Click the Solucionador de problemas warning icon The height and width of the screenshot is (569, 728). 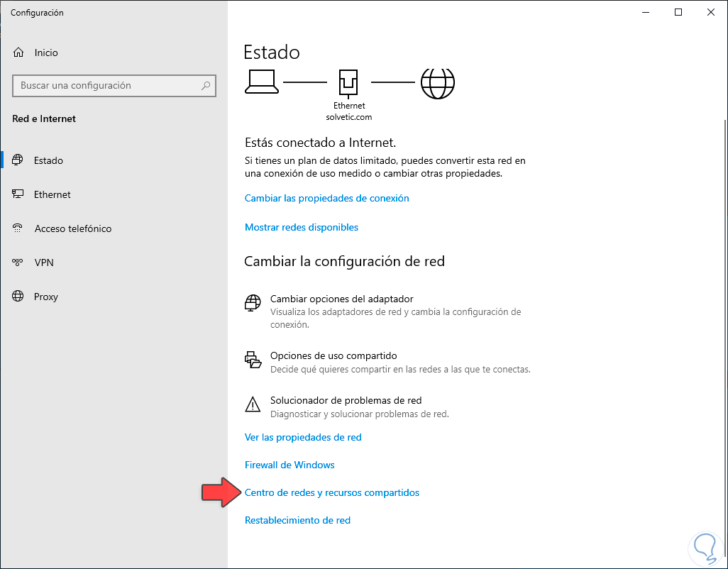[x=253, y=404]
